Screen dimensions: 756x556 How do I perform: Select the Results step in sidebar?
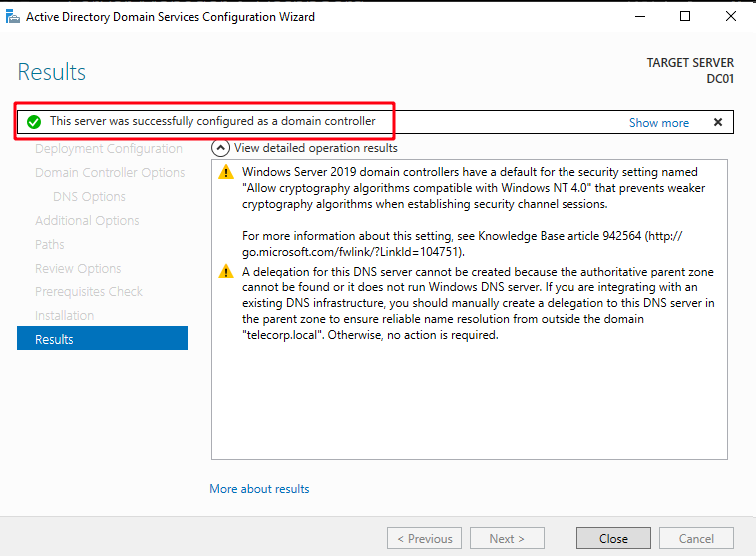pos(102,338)
